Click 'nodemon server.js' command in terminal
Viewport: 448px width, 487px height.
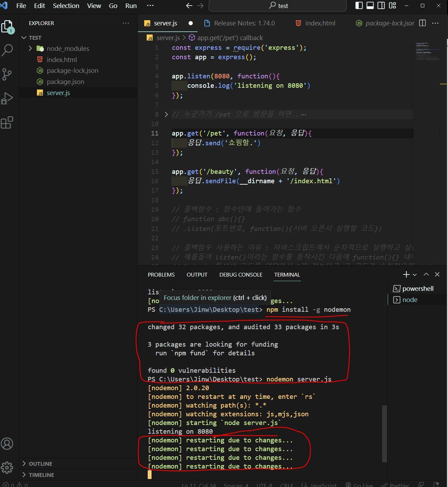coord(299,379)
